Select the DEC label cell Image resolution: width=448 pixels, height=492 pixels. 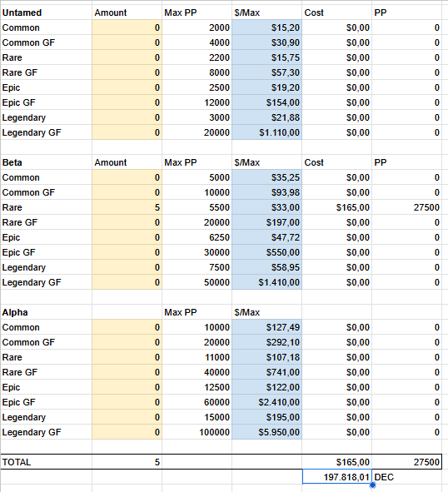click(406, 477)
